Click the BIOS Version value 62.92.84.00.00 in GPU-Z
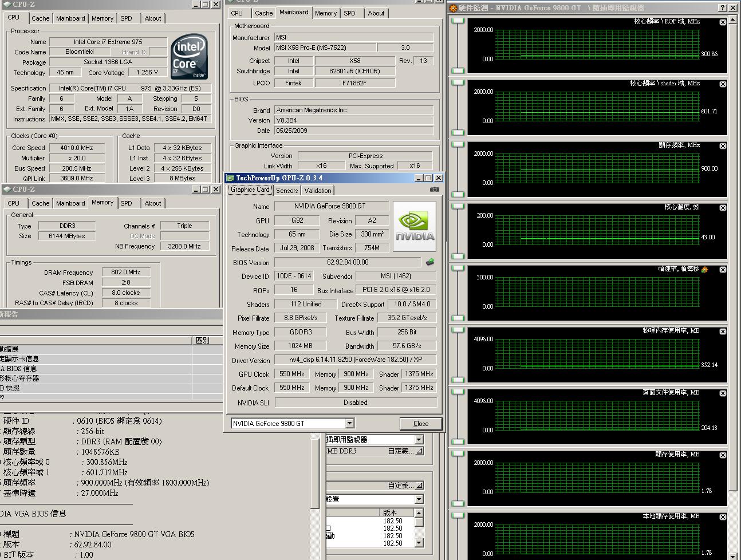The image size is (741, 560). [x=348, y=262]
